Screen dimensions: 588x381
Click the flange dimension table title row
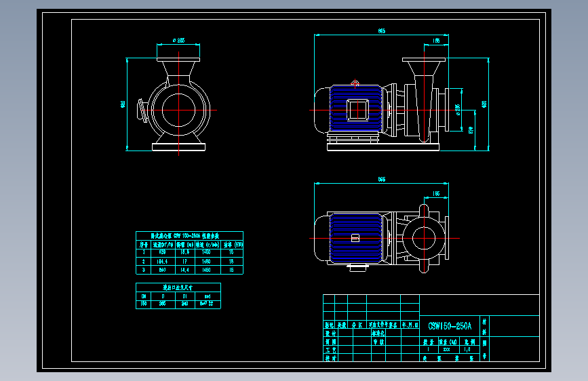tap(178, 287)
